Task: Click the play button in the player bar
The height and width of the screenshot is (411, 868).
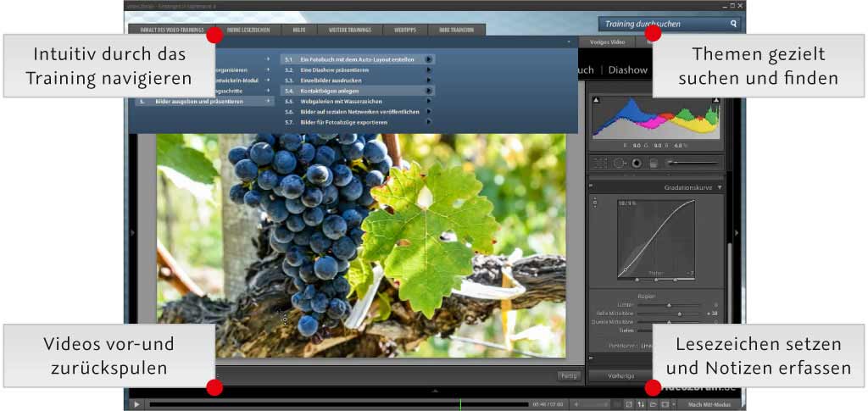Action: 136,404
